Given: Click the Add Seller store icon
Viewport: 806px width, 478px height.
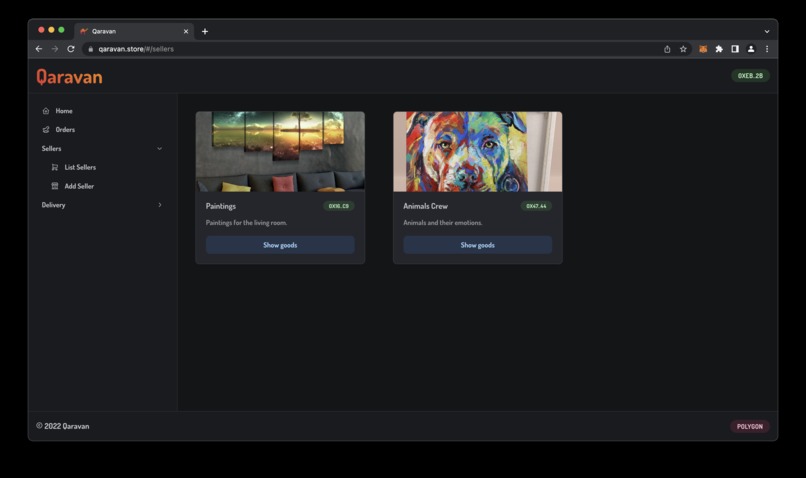Looking at the screenshot, I should (54, 186).
